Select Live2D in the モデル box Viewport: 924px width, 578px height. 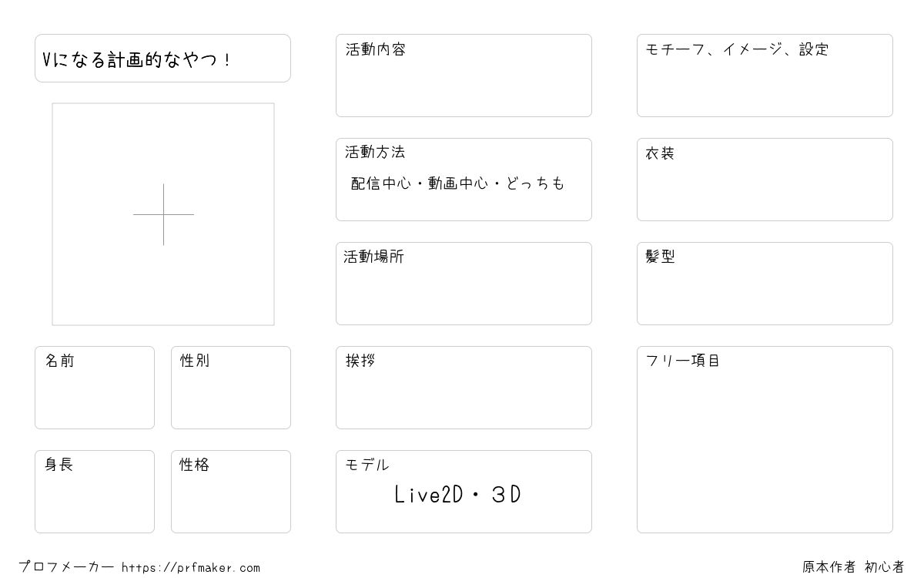429,495
